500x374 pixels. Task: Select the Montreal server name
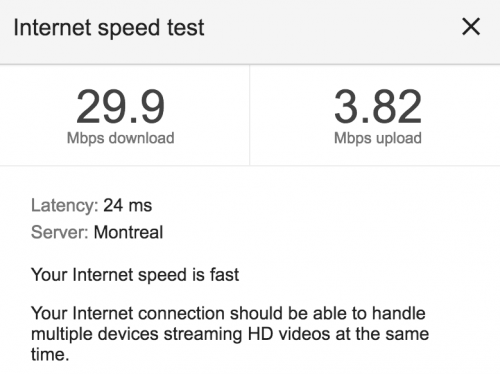click(129, 232)
